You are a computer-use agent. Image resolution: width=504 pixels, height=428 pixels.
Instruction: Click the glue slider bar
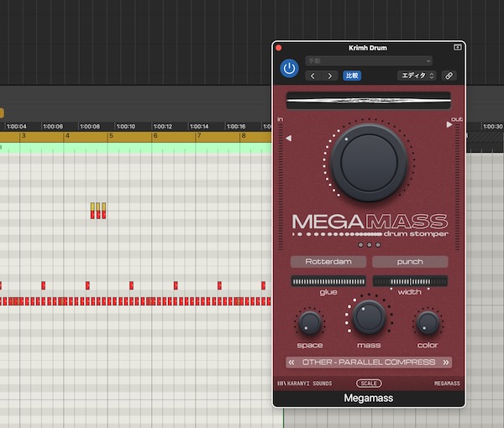click(328, 281)
